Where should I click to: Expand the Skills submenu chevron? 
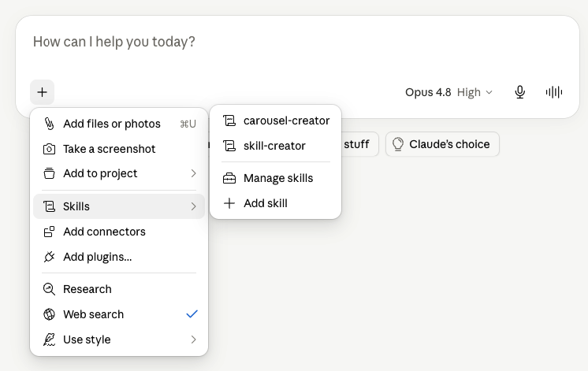(x=193, y=206)
